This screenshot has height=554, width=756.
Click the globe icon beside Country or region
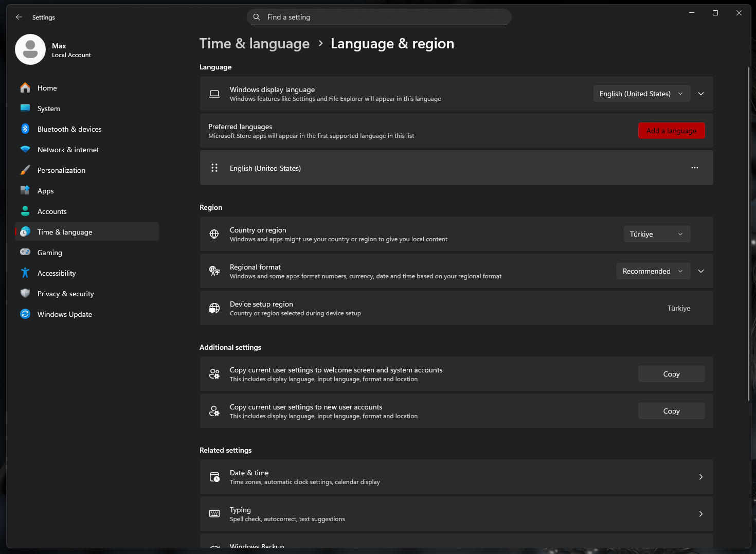(x=214, y=234)
